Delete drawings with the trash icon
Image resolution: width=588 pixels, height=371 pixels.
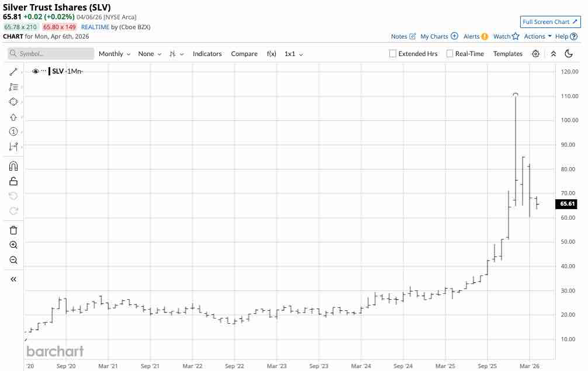click(13, 230)
